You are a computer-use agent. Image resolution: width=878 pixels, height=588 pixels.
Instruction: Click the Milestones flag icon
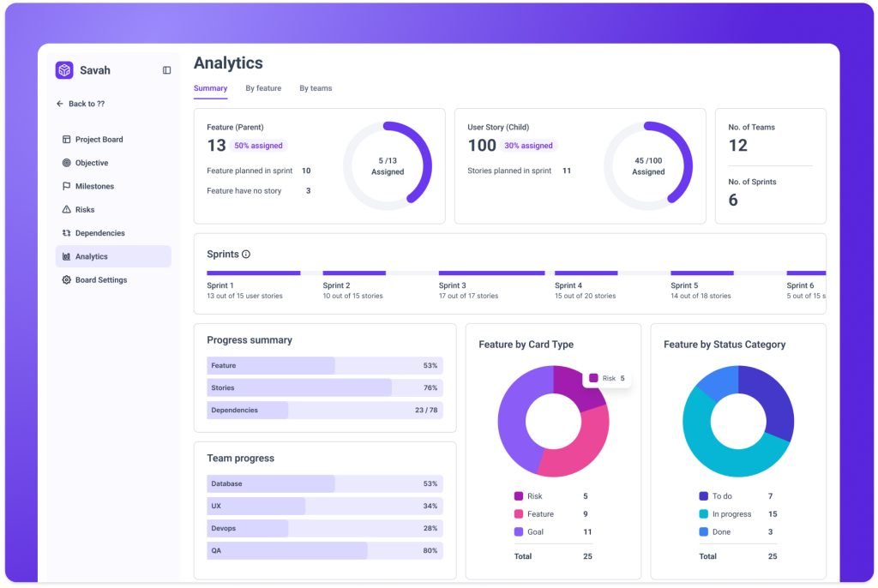tap(66, 187)
